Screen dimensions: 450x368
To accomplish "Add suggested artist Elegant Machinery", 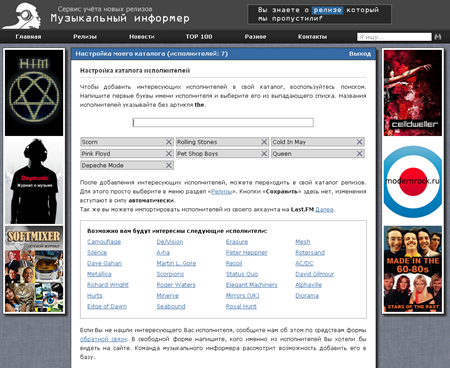I will [x=252, y=285].
